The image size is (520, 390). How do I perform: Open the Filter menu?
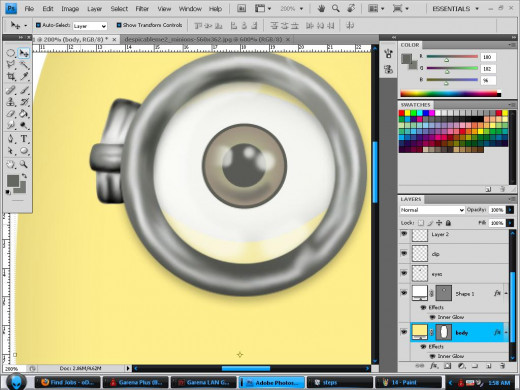point(142,9)
